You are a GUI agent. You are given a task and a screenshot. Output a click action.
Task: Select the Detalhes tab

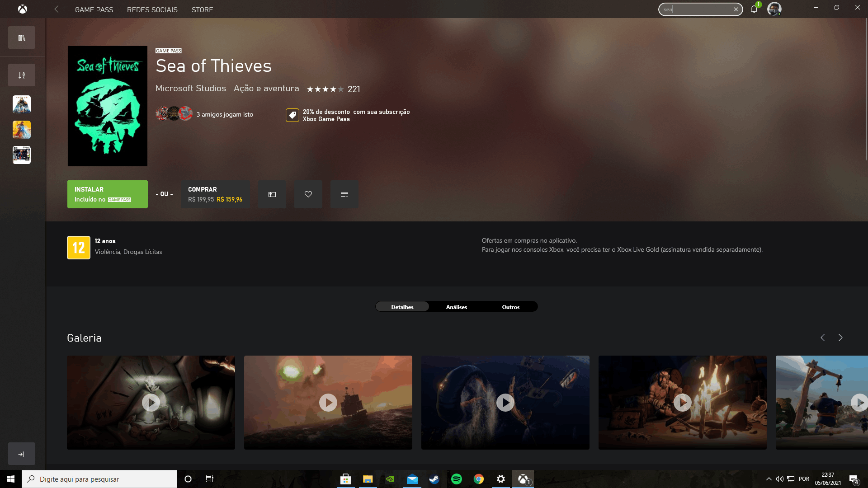coord(402,307)
